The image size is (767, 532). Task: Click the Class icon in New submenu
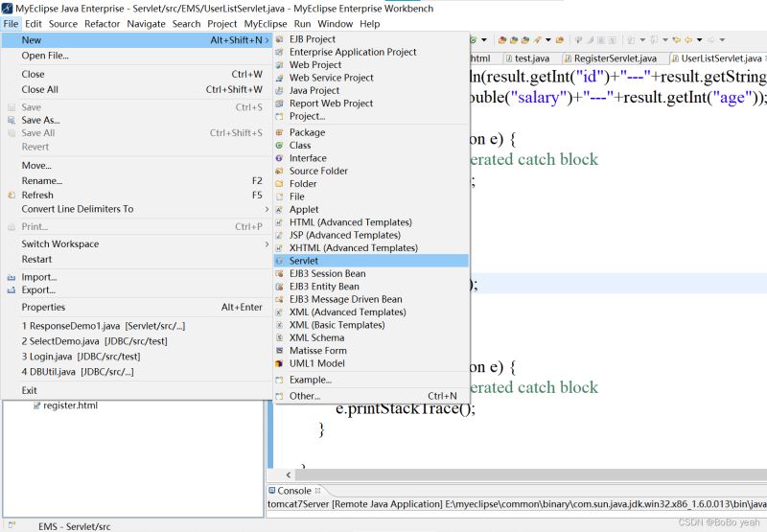[280, 146]
